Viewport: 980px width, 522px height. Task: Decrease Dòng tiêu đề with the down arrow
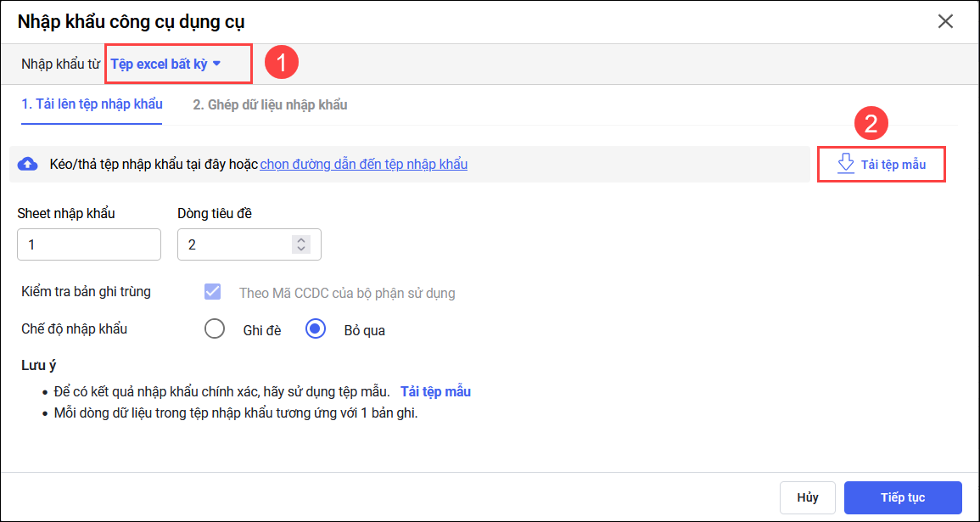click(300, 250)
